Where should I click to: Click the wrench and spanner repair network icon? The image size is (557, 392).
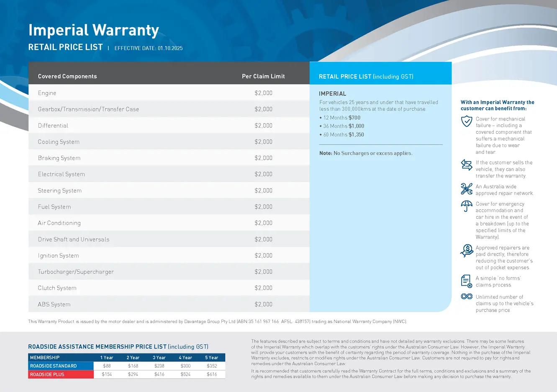467,189
